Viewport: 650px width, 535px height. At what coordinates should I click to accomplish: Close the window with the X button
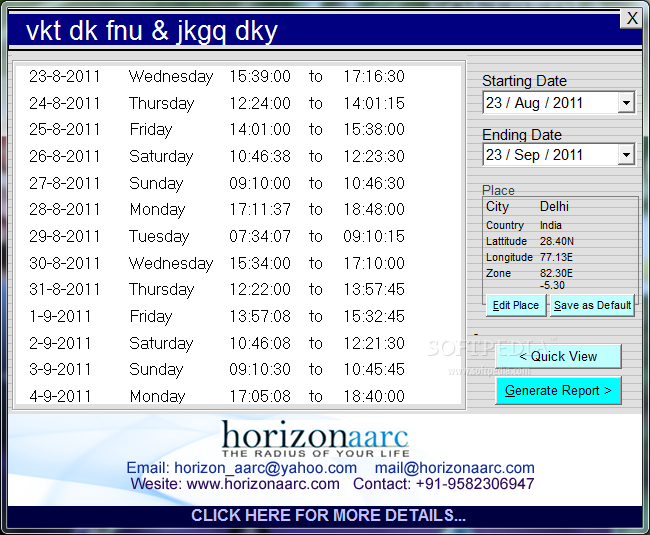pos(631,18)
